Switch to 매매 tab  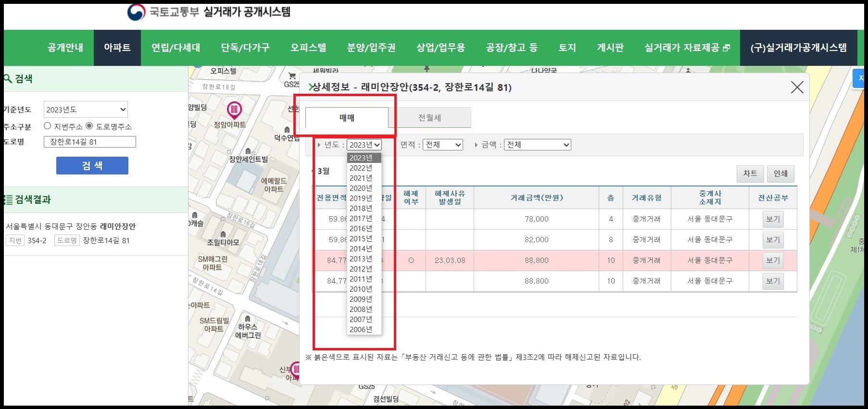347,118
